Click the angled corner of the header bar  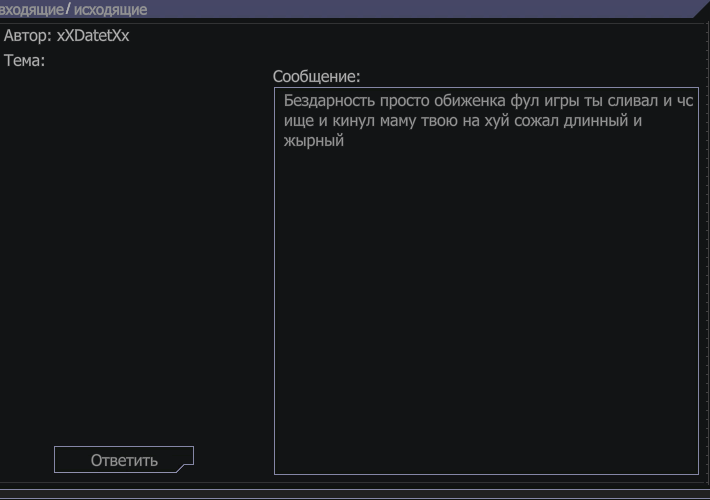pos(701,9)
